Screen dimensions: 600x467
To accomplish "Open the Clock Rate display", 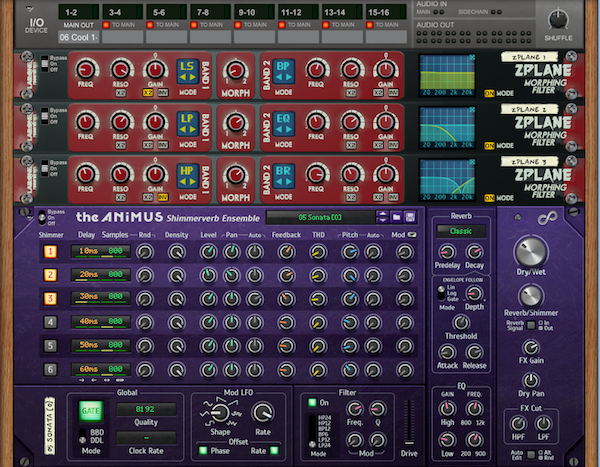I will tap(146, 438).
